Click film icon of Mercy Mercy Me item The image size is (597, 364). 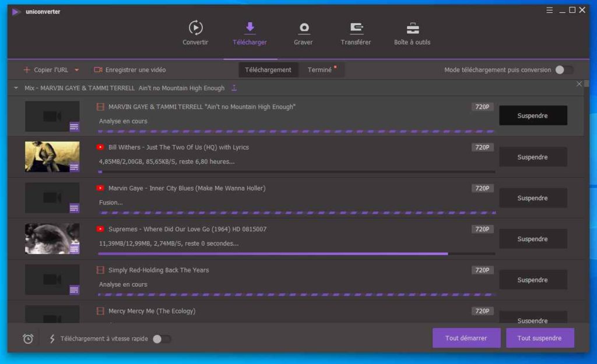click(x=100, y=311)
